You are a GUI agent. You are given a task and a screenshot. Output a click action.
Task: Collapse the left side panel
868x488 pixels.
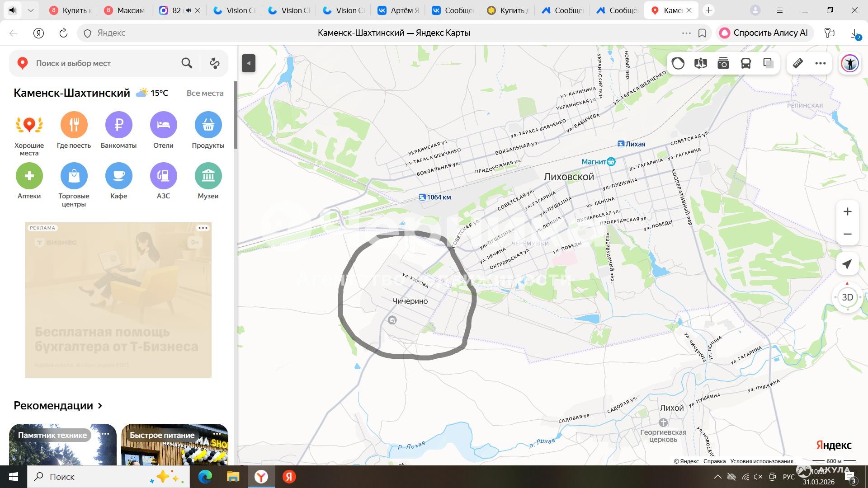249,63
